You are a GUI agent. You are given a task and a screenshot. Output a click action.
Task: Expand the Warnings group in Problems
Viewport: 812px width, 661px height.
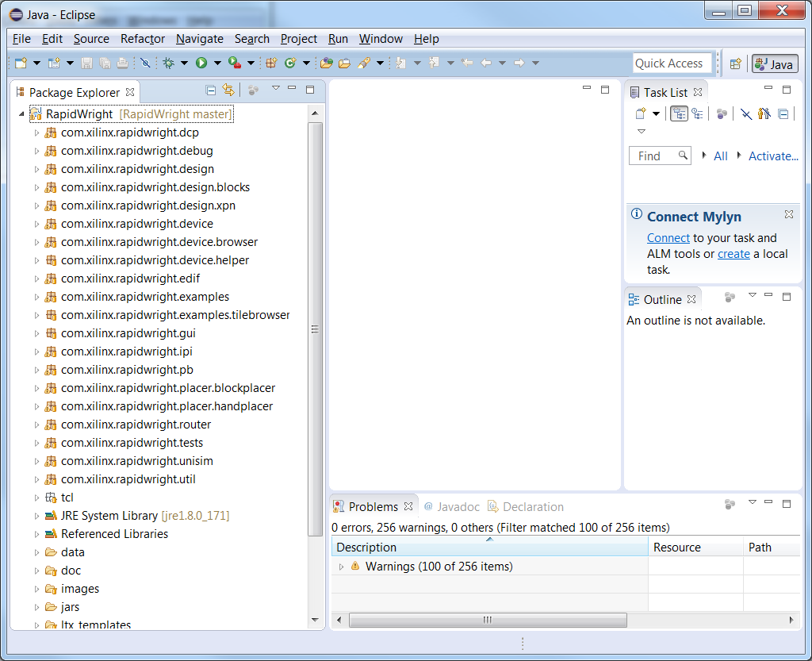coord(341,567)
